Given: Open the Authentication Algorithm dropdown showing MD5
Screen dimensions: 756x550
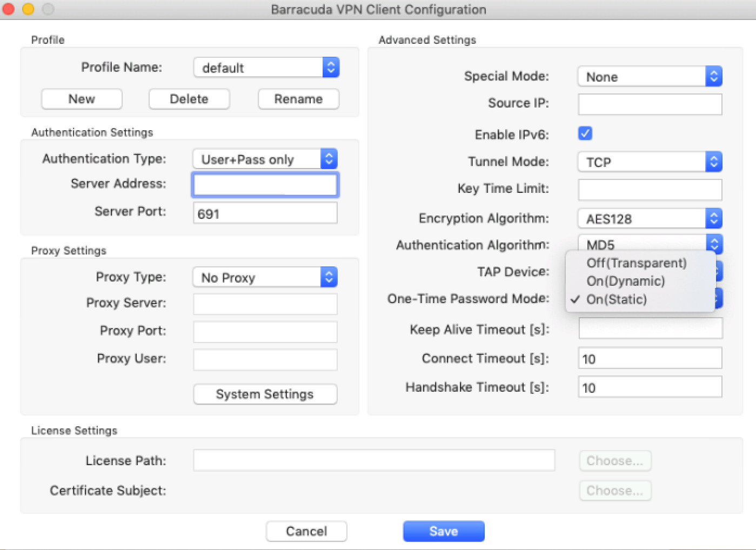Looking at the screenshot, I should click(x=650, y=244).
